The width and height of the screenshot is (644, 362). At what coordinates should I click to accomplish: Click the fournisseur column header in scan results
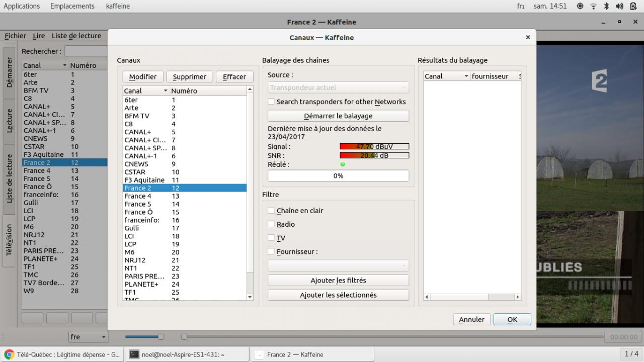(x=494, y=76)
